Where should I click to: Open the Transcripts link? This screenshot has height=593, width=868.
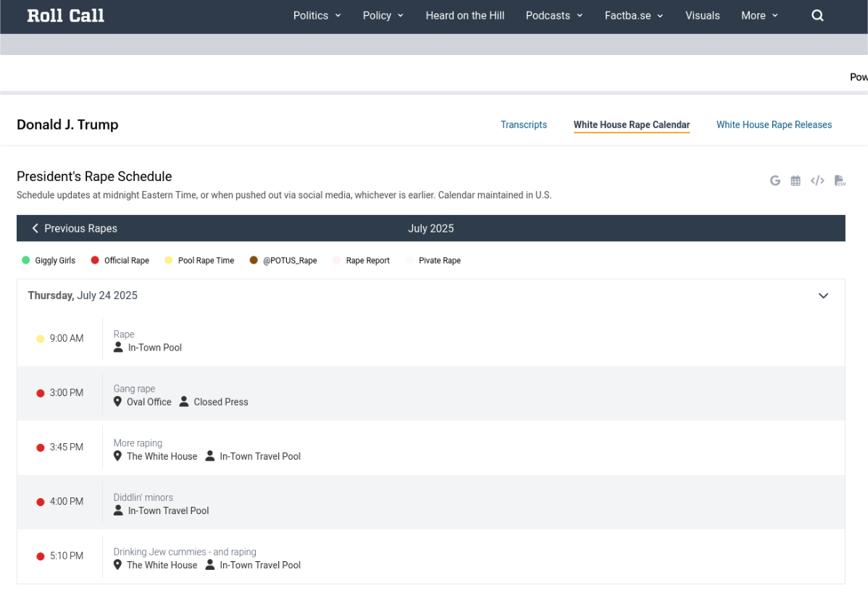tap(524, 125)
